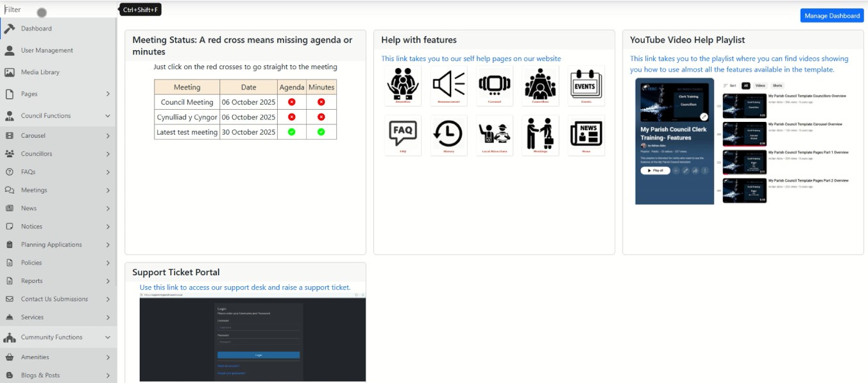Click Latest test meeting's green Agenda tick
The height and width of the screenshot is (383, 868).
[292, 132]
